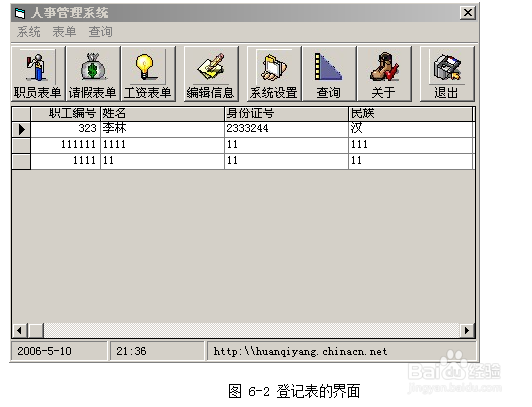Image resolution: width=532 pixels, height=407 pixels.
Task: Click the 编辑信息 pencil button
Action: [x=211, y=74]
